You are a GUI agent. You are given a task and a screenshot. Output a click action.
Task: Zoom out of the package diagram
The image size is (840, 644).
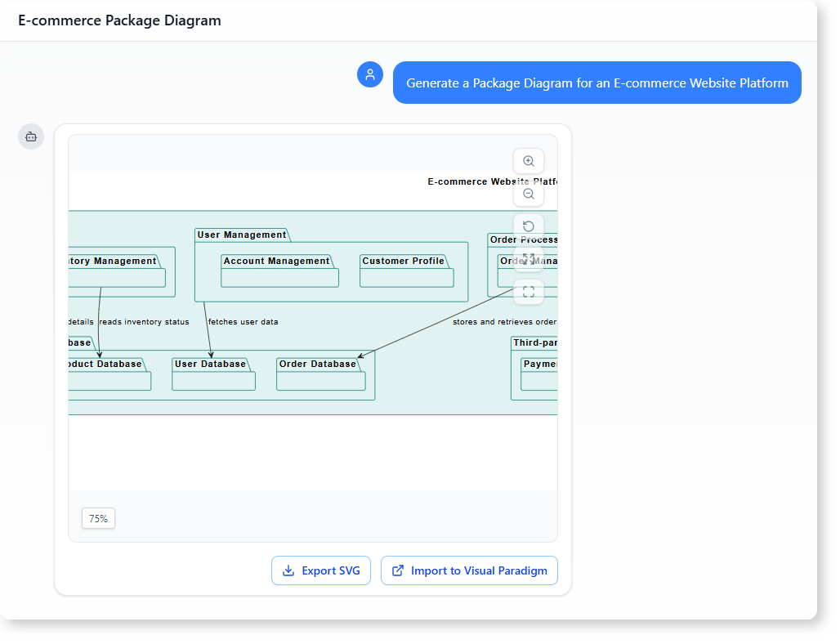pyautogui.click(x=528, y=194)
